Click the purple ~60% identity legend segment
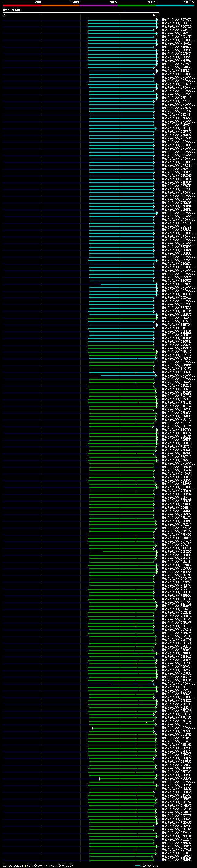This screenshot has width=197, height=868. point(99,6)
